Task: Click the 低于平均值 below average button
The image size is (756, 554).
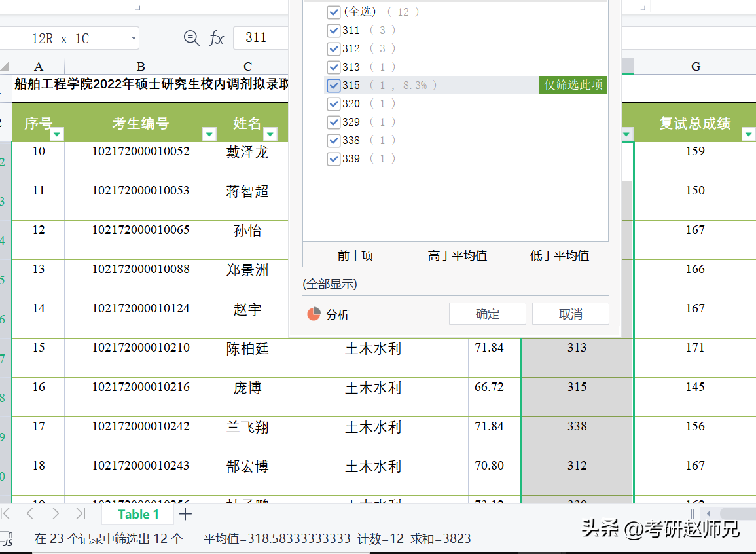Action: 559,255
